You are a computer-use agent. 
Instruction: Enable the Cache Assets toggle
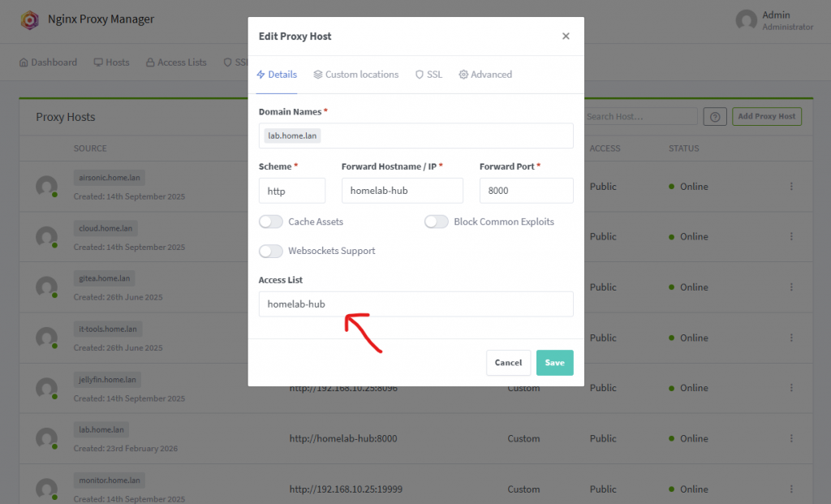pyautogui.click(x=271, y=222)
